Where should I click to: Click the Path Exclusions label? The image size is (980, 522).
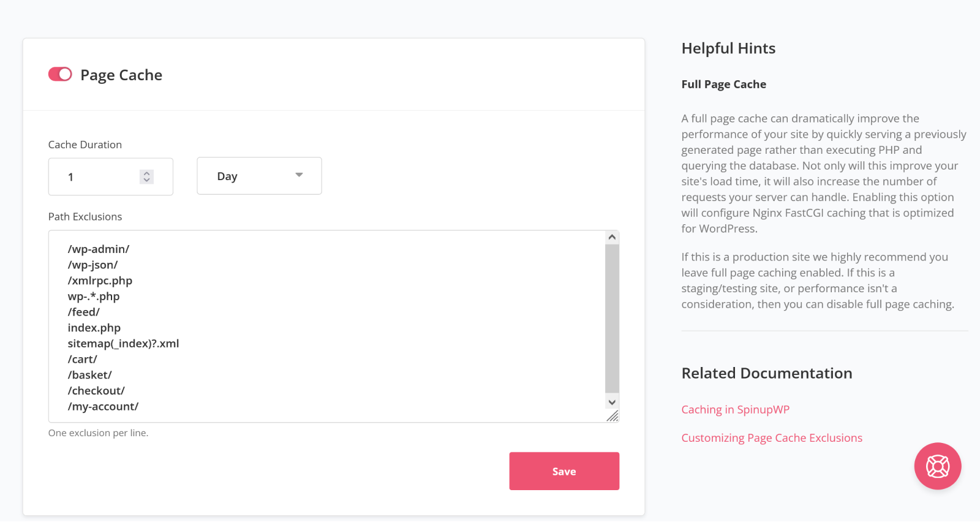[85, 216]
